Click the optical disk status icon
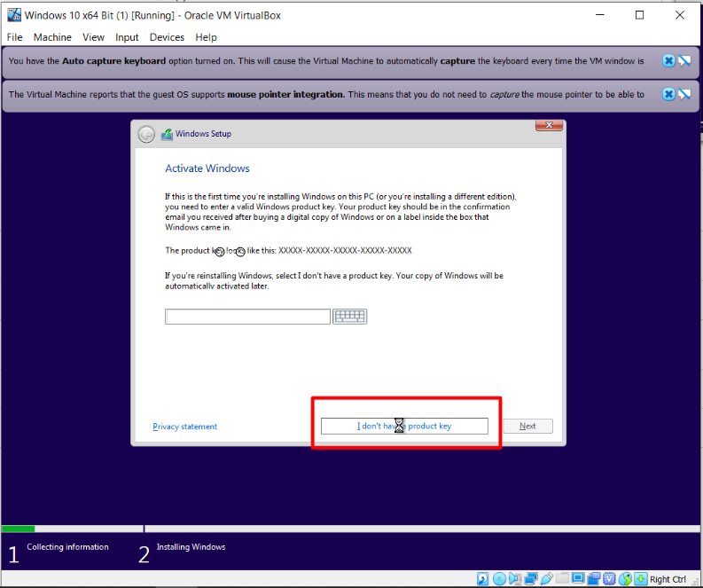The width and height of the screenshot is (703, 588). point(499,579)
